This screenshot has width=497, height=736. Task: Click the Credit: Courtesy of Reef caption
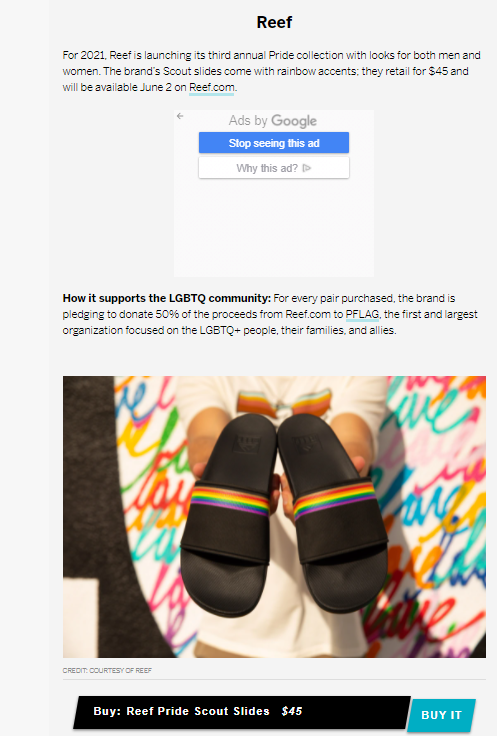(x=107, y=670)
